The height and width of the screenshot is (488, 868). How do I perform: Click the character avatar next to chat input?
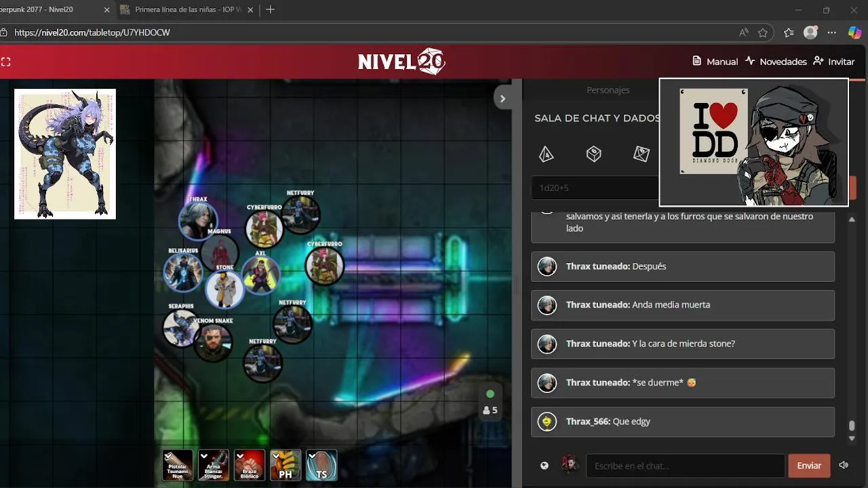[x=570, y=465]
